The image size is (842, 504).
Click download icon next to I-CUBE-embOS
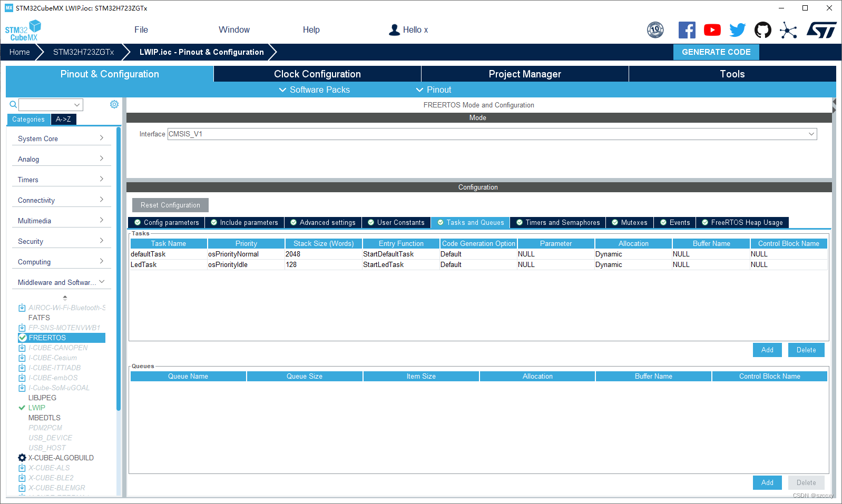tap(22, 378)
